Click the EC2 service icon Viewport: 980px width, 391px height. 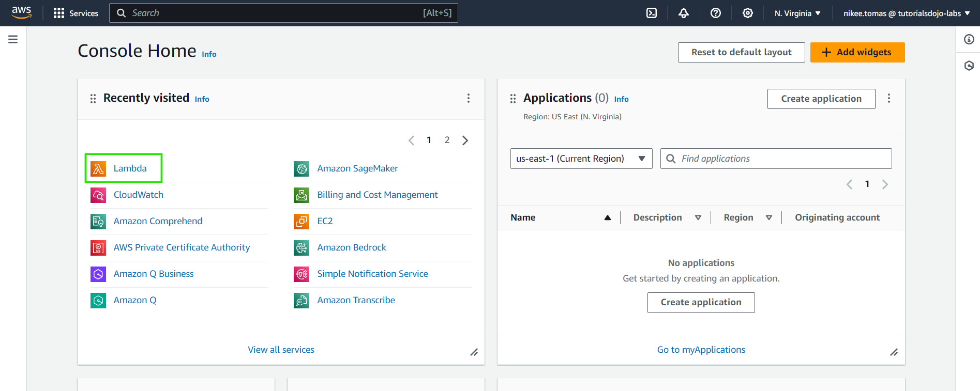tap(301, 221)
